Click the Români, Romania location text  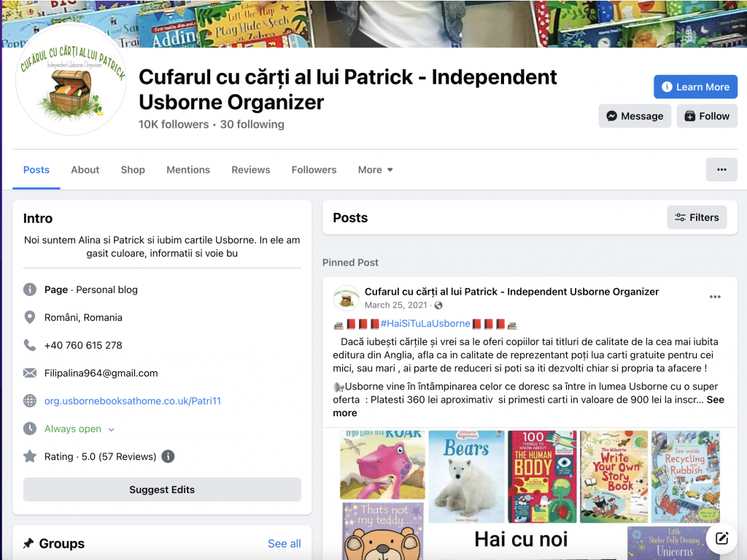[83, 317]
